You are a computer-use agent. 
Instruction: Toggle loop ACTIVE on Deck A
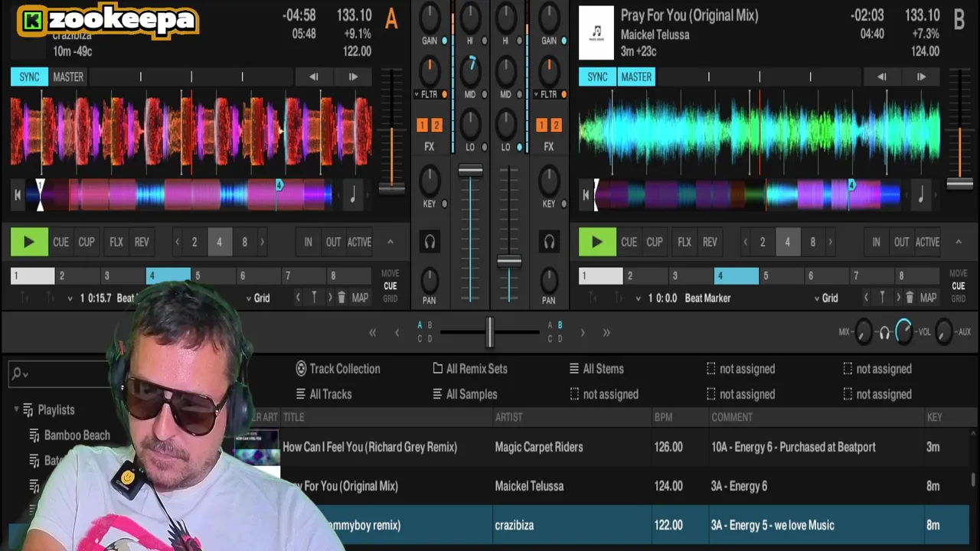(x=359, y=242)
